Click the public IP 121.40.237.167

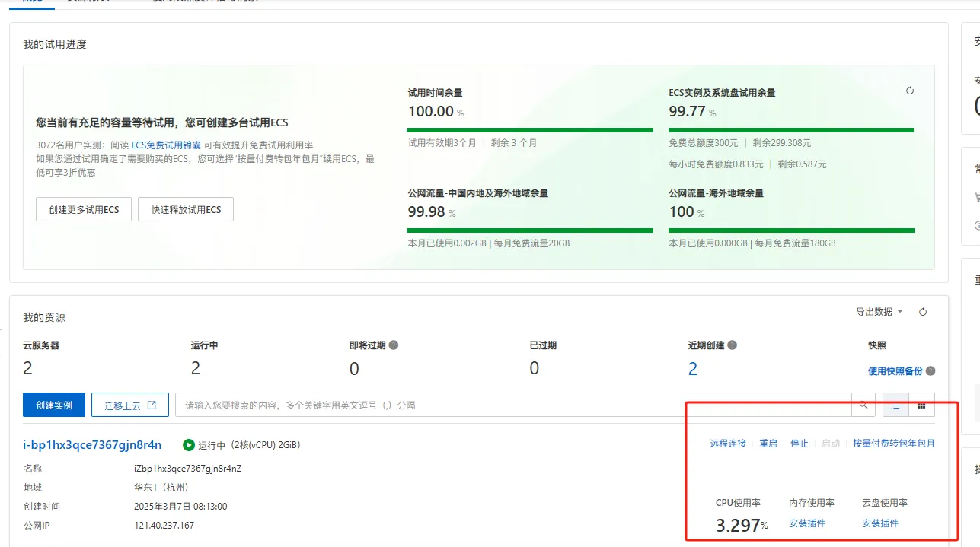(164, 526)
